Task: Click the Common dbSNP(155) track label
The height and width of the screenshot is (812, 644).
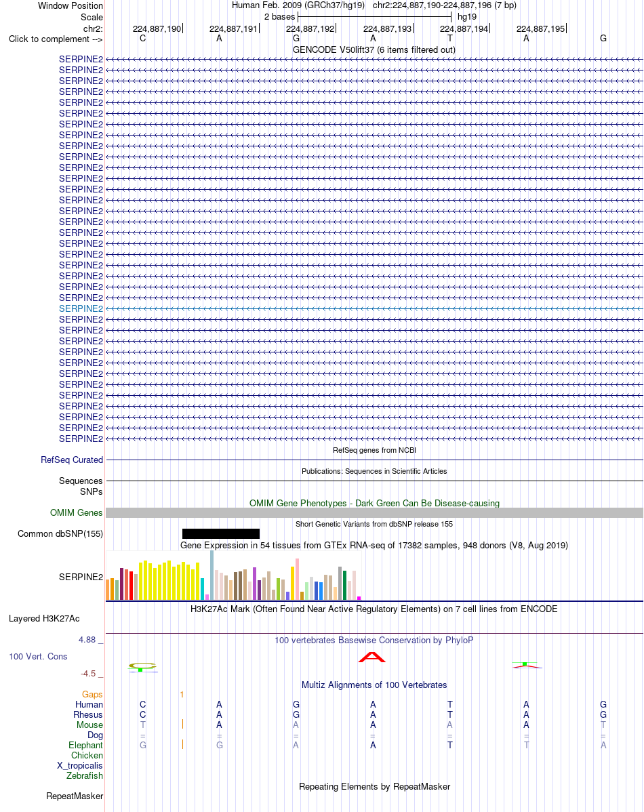Action: tap(60, 534)
